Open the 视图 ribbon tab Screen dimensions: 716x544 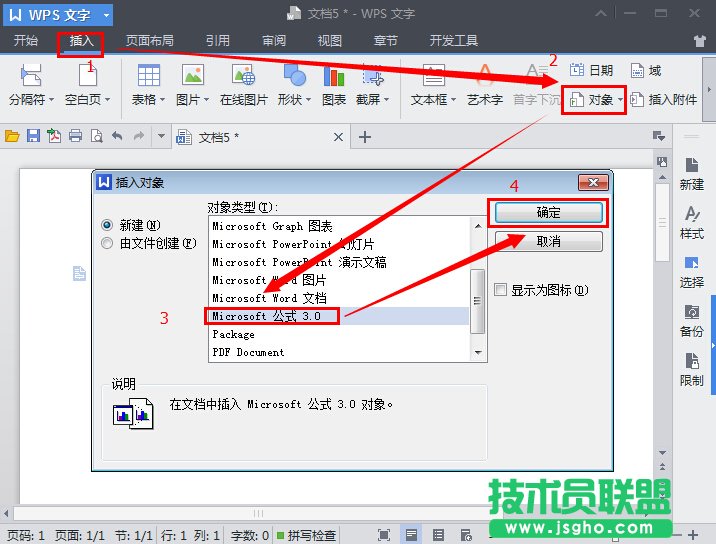330,41
